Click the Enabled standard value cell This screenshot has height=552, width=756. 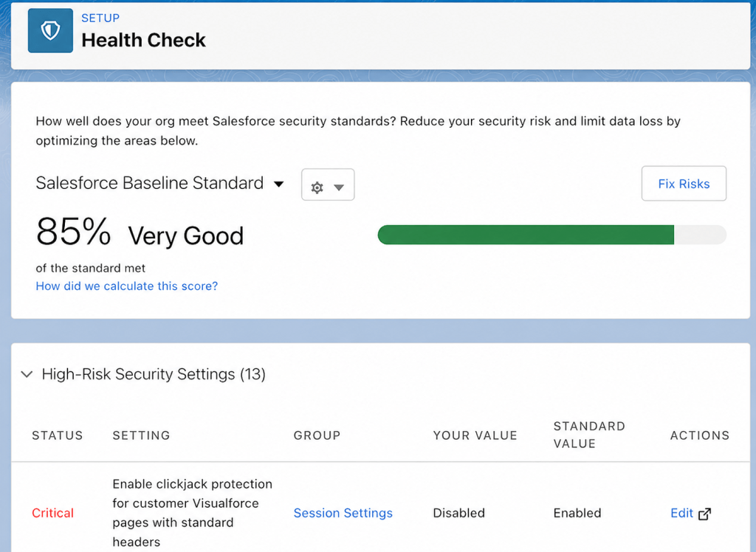pyautogui.click(x=577, y=513)
